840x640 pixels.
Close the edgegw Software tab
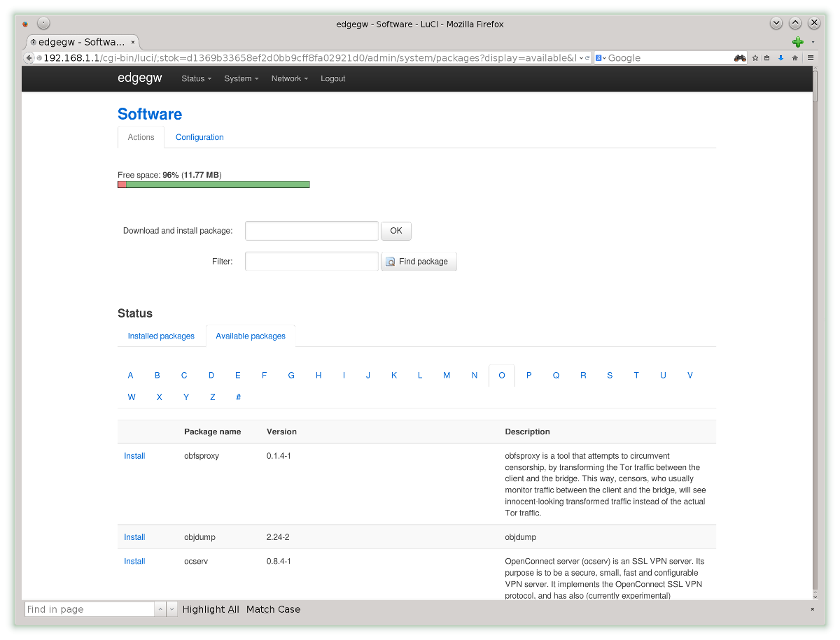click(133, 42)
